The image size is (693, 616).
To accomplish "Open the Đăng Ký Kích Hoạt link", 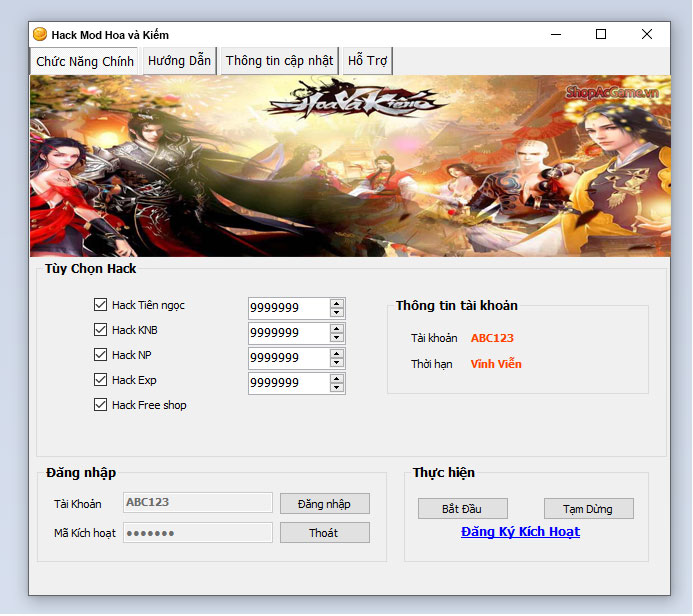I will point(520,532).
